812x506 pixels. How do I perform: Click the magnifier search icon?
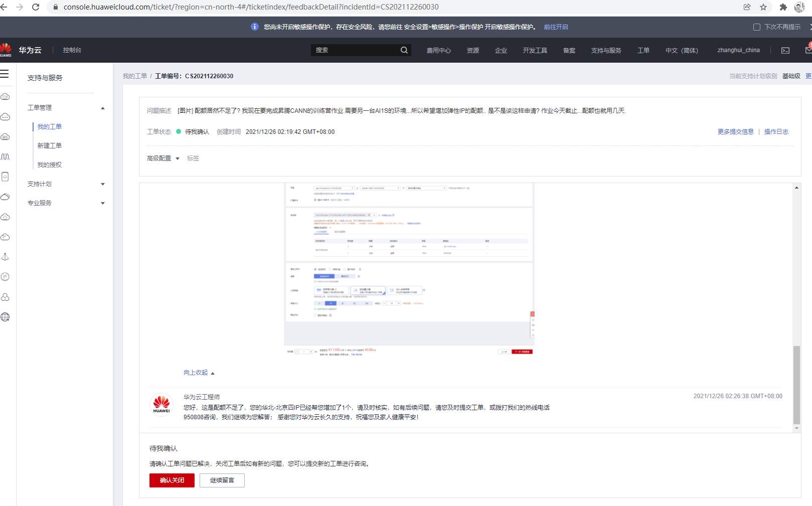click(404, 50)
